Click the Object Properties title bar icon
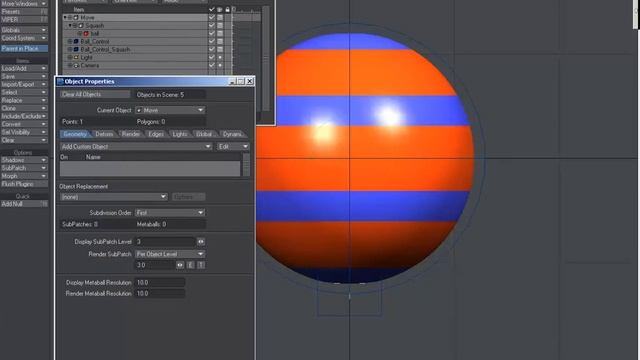This screenshot has width=640, height=360. tap(60, 82)
